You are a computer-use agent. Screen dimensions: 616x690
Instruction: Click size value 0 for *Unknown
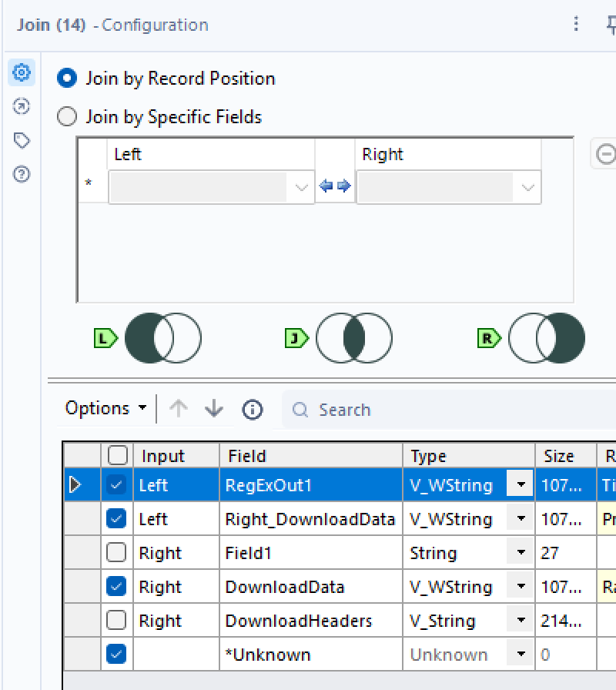566,655
